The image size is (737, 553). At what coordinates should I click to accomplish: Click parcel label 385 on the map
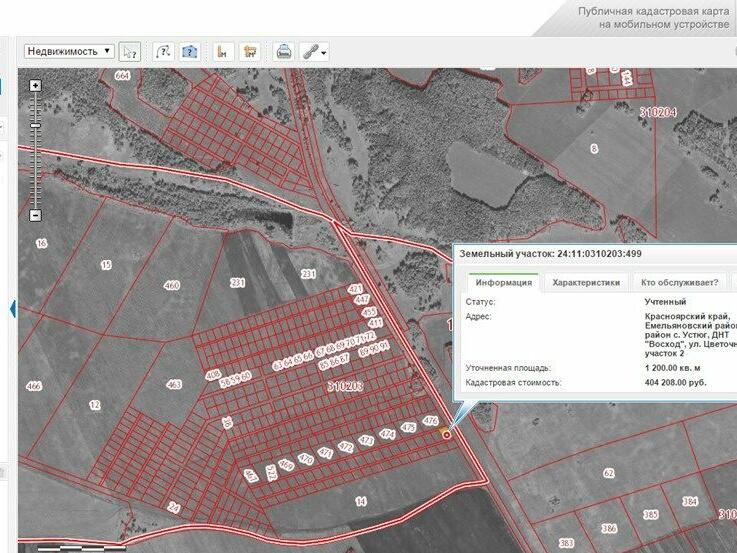point(651,514)
